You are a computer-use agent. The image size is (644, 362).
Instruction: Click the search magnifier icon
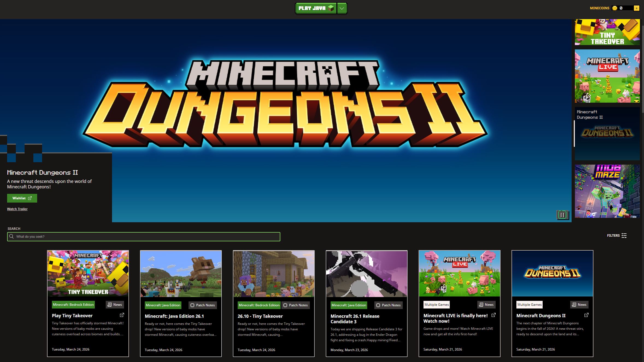11,236
